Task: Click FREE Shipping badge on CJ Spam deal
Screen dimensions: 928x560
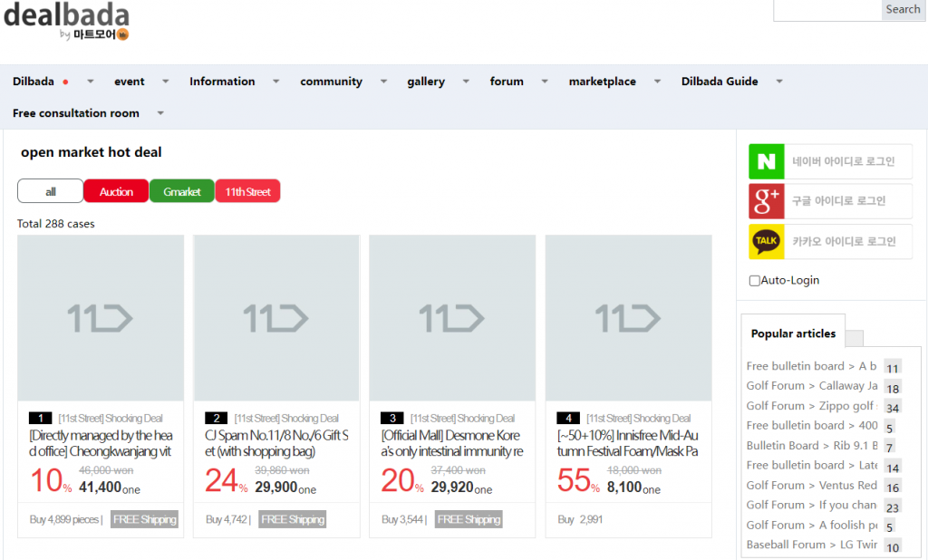Action: point(293,519)
